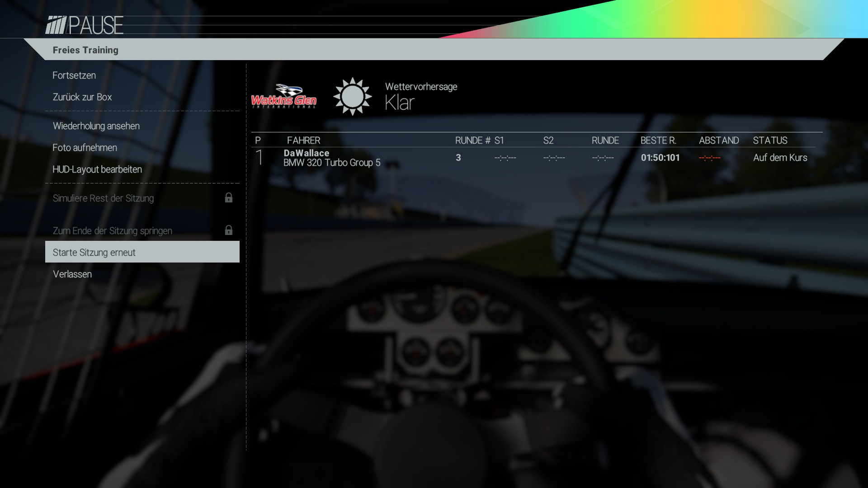Click driver name DaWallace
The height and width of the screenshot is (488, 868).
tap(307, 153)
